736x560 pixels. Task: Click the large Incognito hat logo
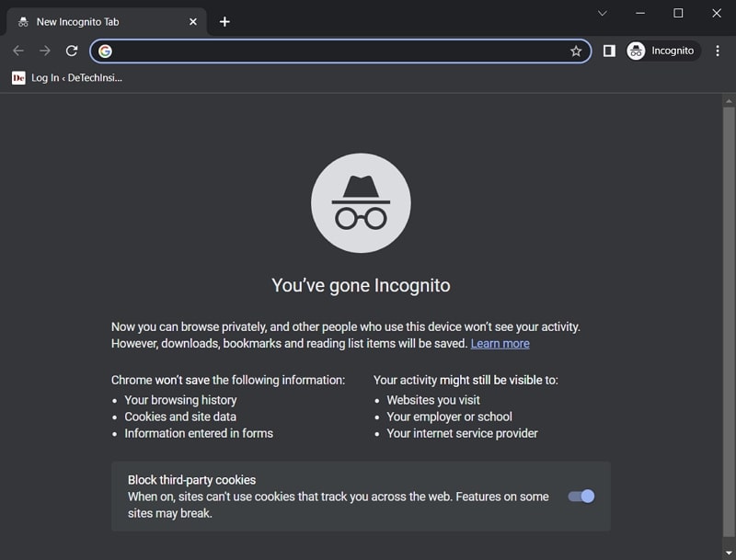tap(361, 202)
